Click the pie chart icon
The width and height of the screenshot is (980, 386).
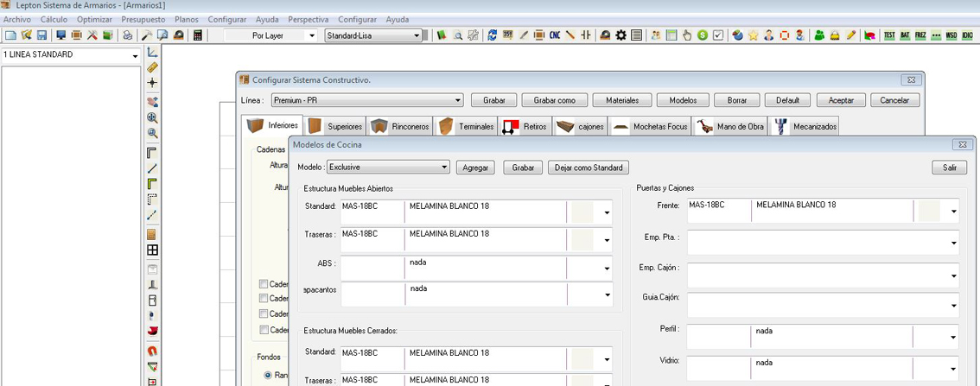[737, 35]
